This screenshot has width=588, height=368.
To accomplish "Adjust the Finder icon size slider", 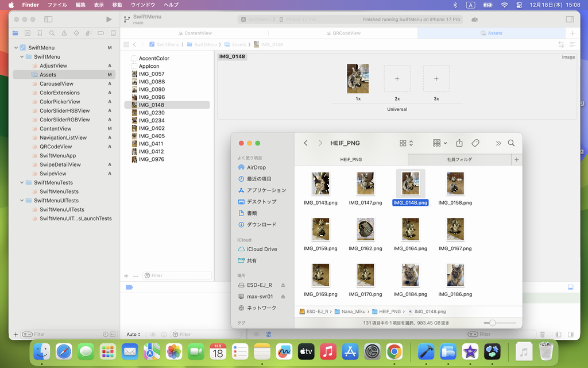I will tap(492, 323).
